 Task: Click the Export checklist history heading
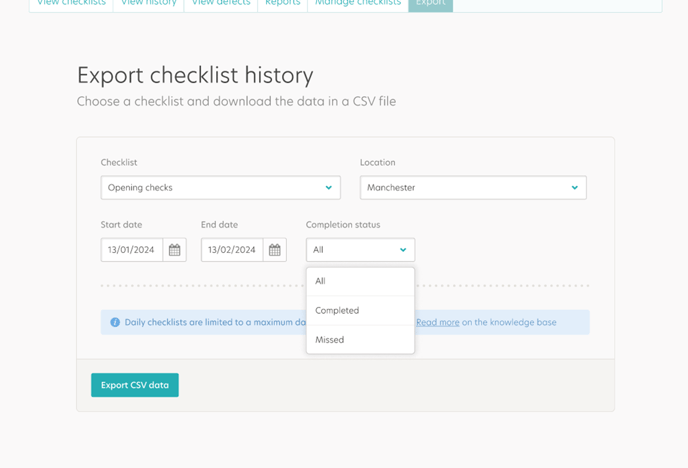[195, 75]
